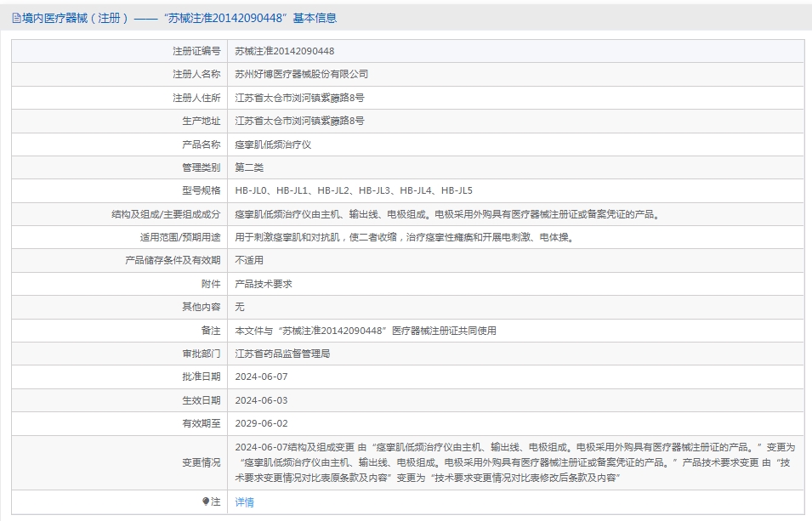Click the 适用范围/预期用途 label
812x521 pixels.
180,237
